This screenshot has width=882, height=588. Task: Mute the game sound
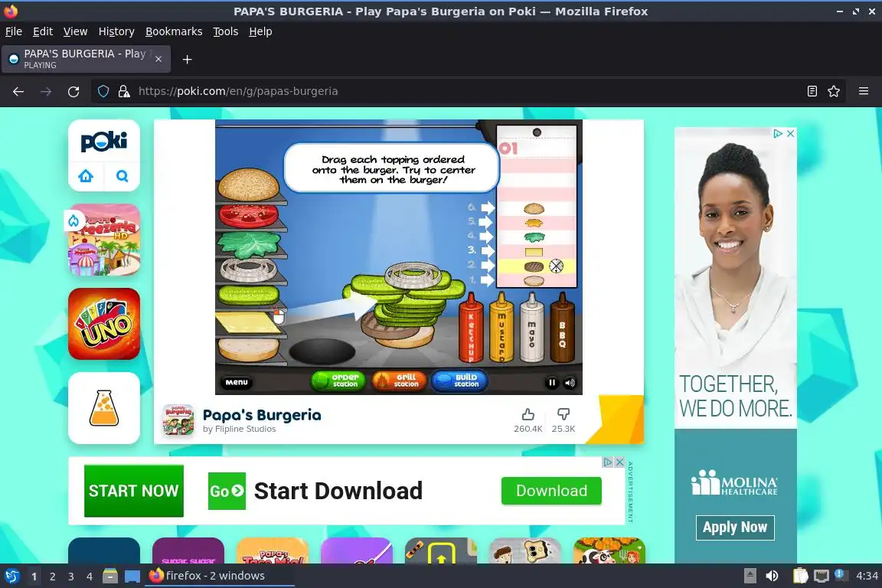tap(570, 383)
